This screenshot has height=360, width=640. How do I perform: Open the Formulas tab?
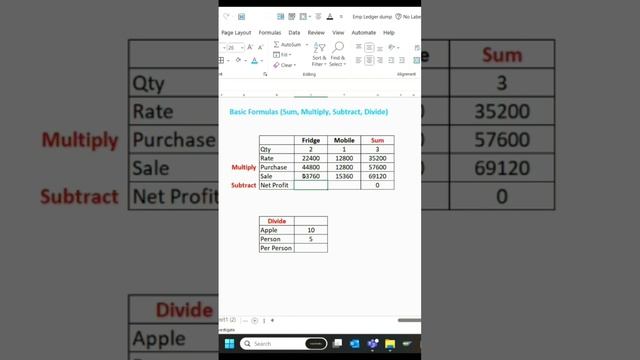(x=270, y=32)
